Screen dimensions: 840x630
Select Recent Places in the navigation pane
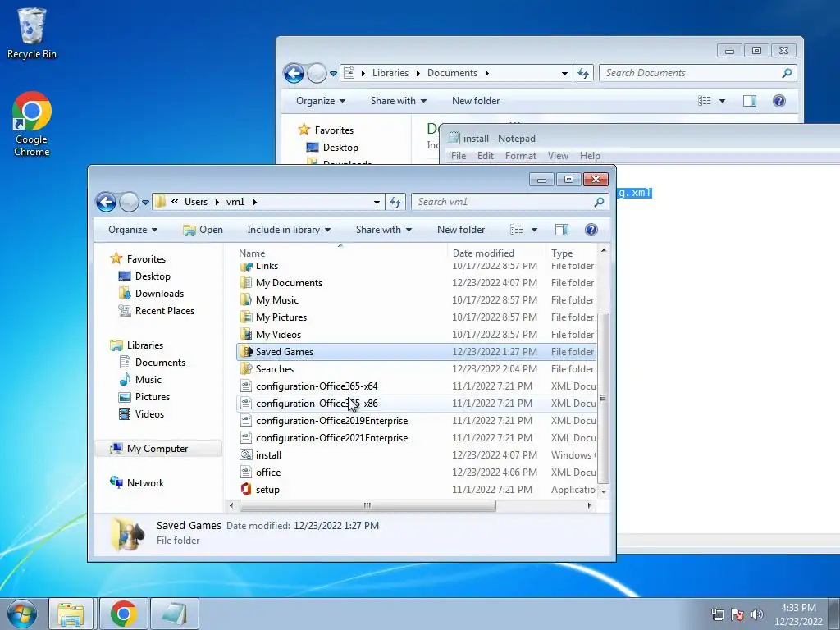164,311
